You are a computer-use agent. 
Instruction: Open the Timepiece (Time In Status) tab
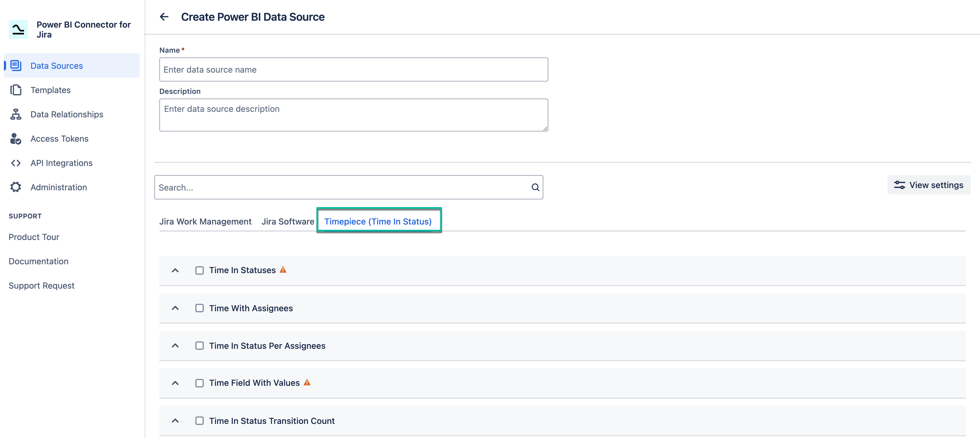(x=378, y=221)
